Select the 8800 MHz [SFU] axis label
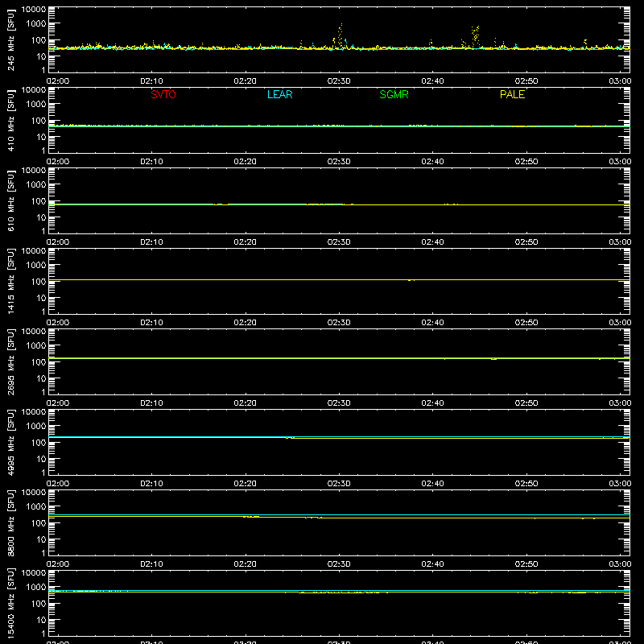Viewport: 644px width, 644px height. (x=11, y=522)
